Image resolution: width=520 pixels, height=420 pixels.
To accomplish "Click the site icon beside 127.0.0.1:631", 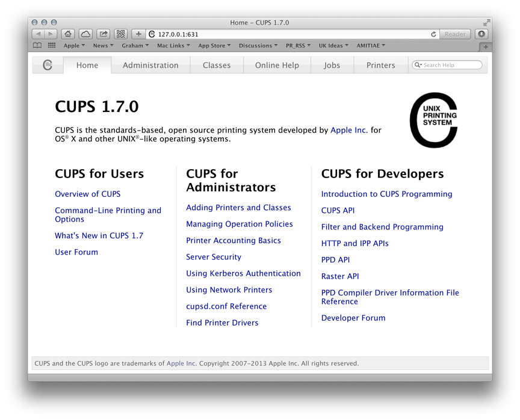I will point(152,34).
